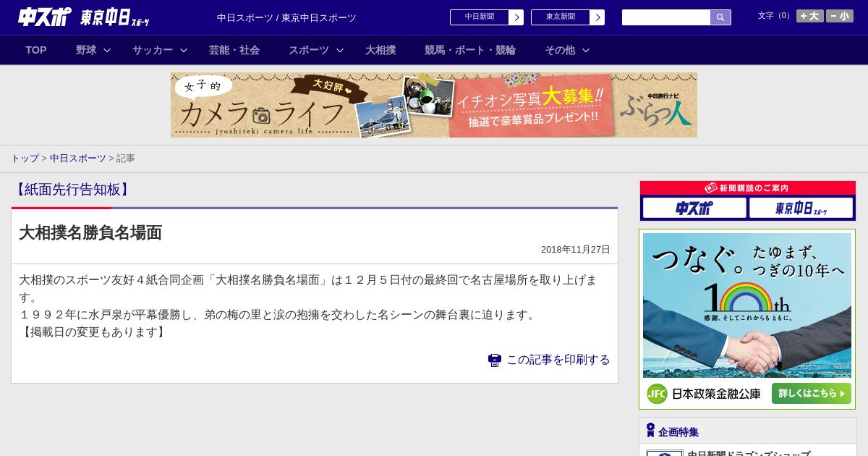Screen dimensions: 868x456
Task: Open the 中日新聞 link button
Action: click(480, 17)
